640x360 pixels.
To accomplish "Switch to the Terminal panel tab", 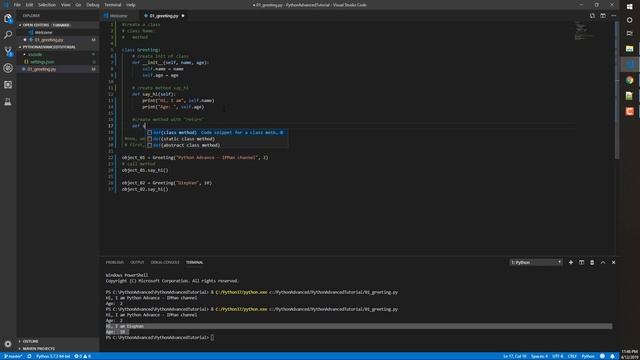I will (194, 262).
